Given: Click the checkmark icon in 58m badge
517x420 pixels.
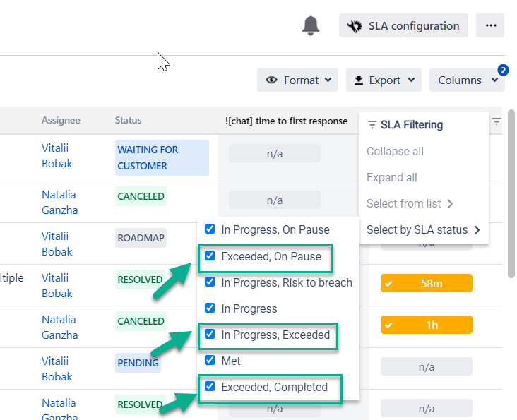Looking at the screenshot, I should tap(388, 284).
